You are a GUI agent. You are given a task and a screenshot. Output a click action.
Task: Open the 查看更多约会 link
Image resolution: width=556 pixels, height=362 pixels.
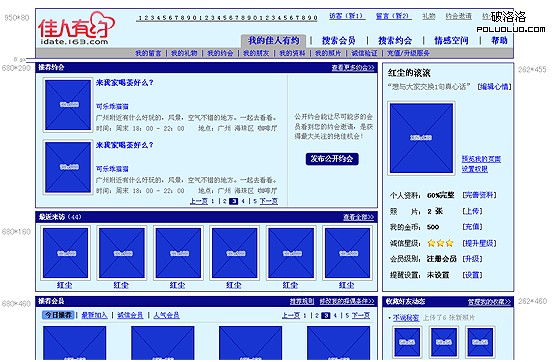(353, 67)
